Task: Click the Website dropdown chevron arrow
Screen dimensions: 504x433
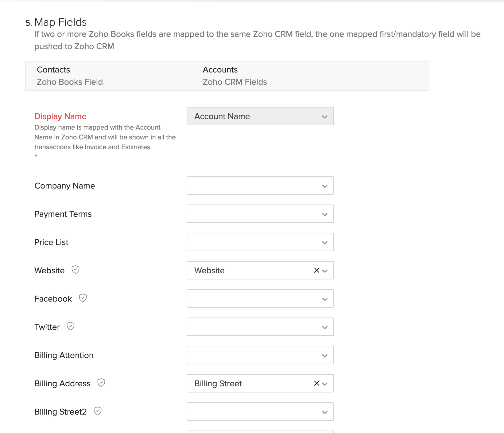Action: (325, 271)
